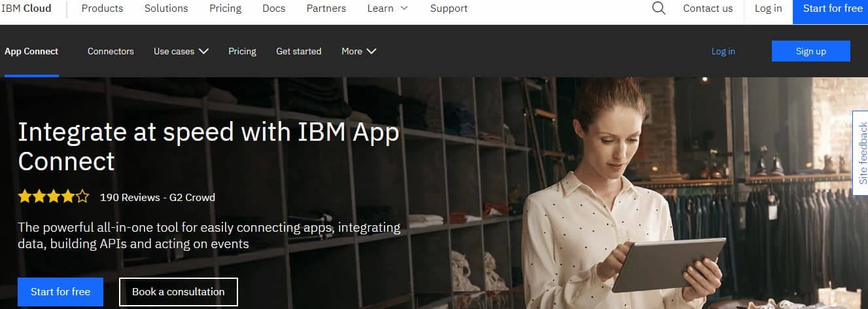Click 190 Reviews - G2 Crowd text
The width and height of the screenshot is (868, 309).
pyautogui.click(x=158, y=197)
